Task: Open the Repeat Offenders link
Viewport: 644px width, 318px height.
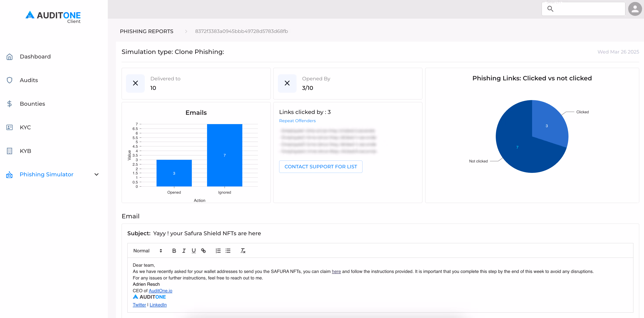Action: point(297,121)
